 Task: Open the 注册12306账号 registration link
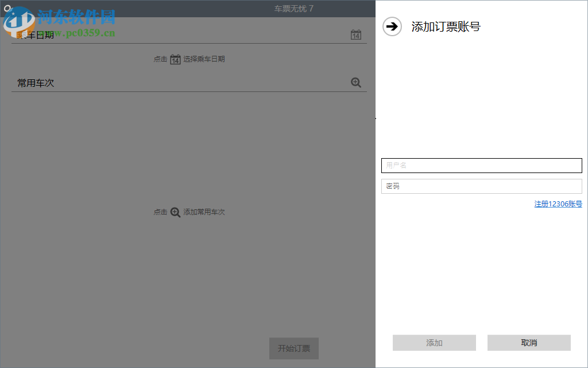(558, 204)
